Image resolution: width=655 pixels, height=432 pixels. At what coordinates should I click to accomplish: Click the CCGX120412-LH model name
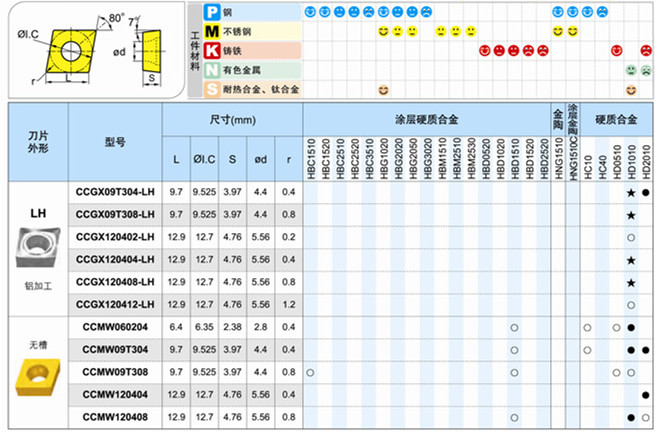(115, 304)
